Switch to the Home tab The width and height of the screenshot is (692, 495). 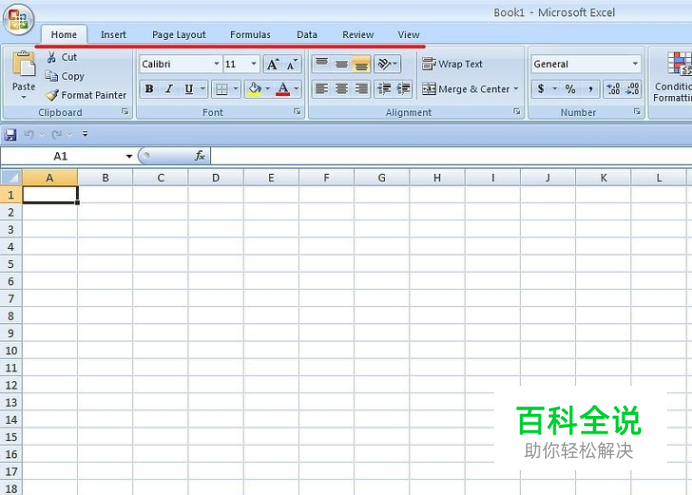tap(64, 34)
